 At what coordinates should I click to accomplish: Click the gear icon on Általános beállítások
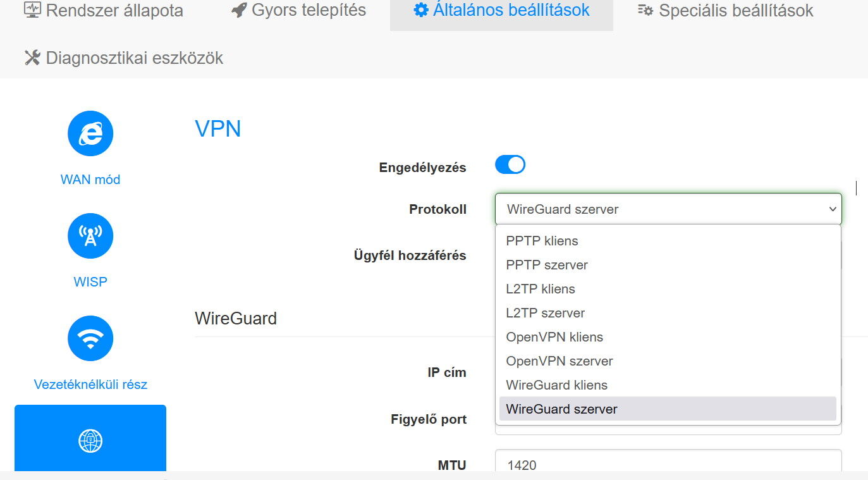(x=420, y=10)
